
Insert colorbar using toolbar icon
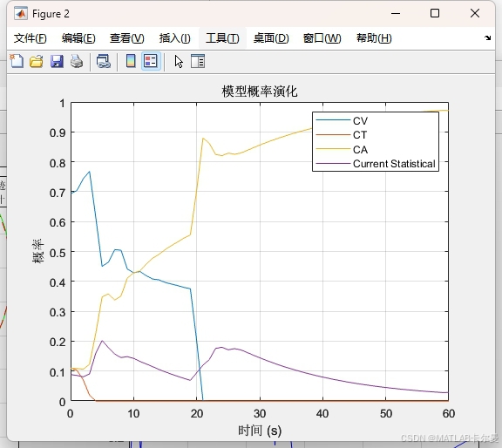131,61
